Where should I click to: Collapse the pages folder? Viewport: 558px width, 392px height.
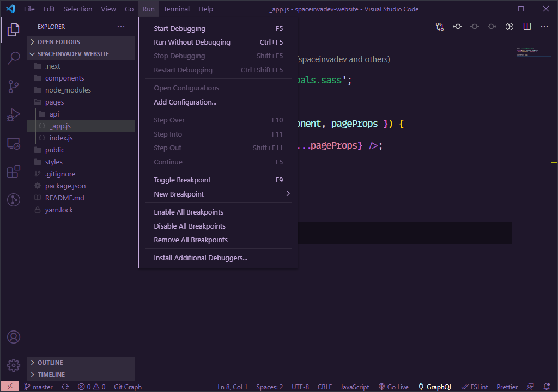point(81,102)
